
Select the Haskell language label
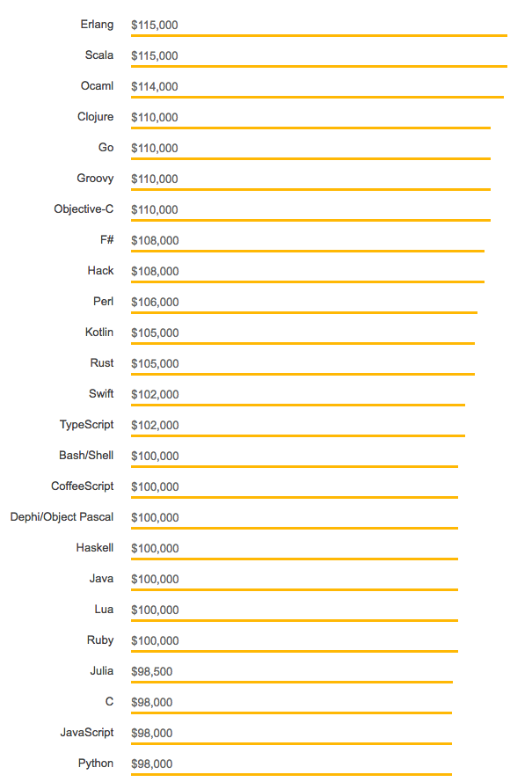click(x=94, y=548)
